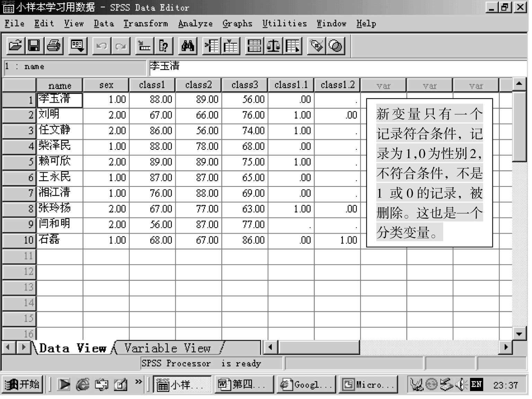
Task: Open the Edit menu
Action: pos(44,24)
